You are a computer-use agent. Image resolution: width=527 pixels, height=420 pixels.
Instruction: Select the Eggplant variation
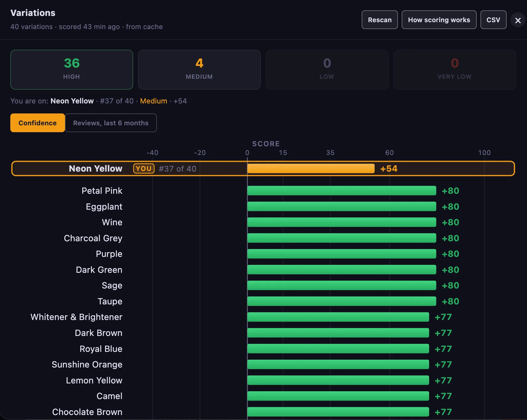point(104,207)
